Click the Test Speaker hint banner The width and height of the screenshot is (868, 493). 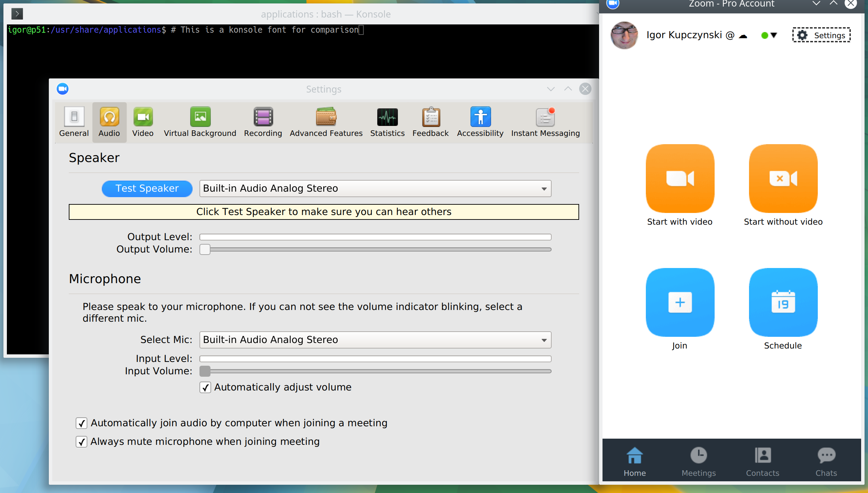[x=324, y=212]
